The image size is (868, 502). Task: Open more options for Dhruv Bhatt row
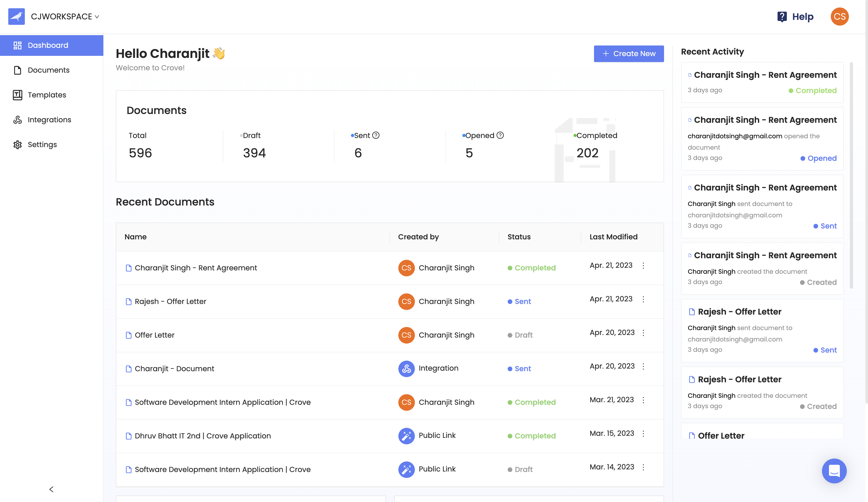coord(643,433)
